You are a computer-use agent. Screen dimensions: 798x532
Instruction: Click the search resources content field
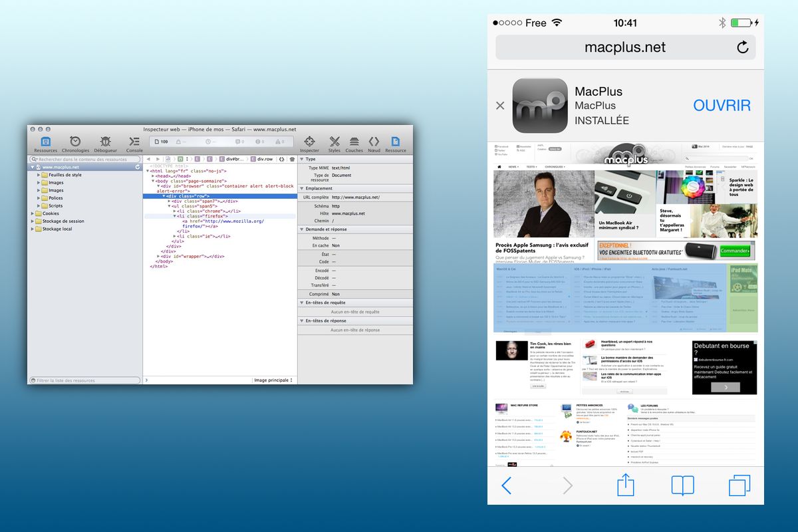[x=85, y=160]
